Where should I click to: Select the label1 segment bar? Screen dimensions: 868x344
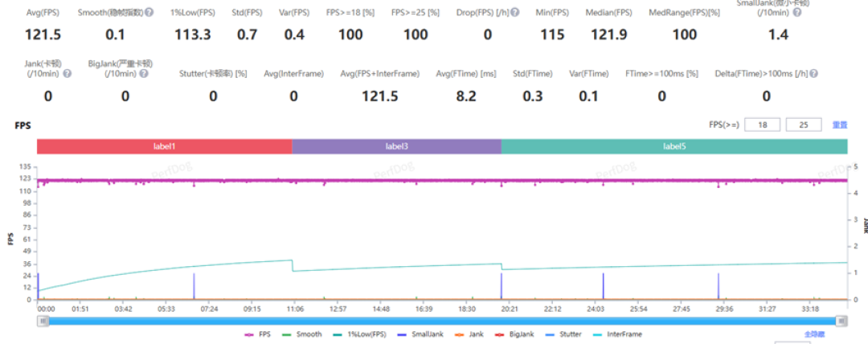(165, 146)
